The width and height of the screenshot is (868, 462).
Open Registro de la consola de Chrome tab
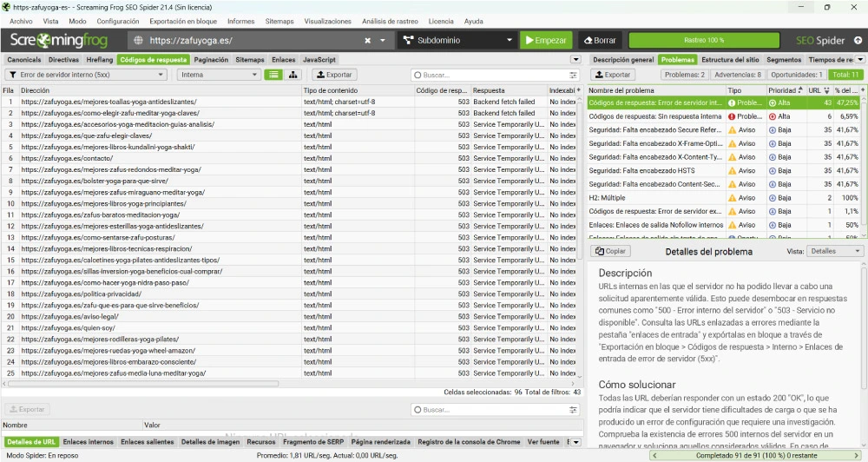[x=469, y=442]
